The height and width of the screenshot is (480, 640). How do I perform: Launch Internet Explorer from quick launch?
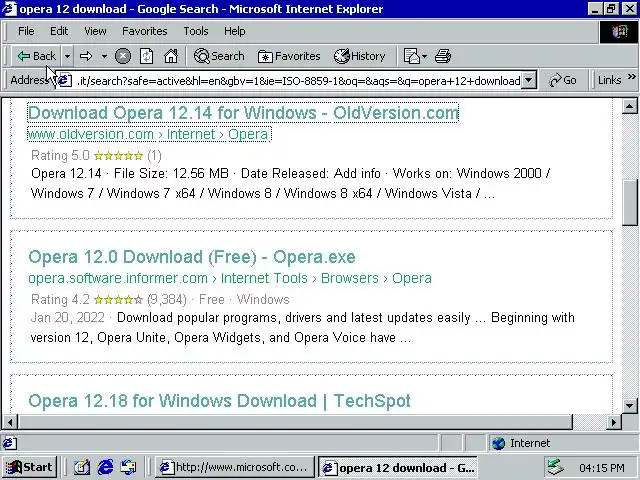105,467
